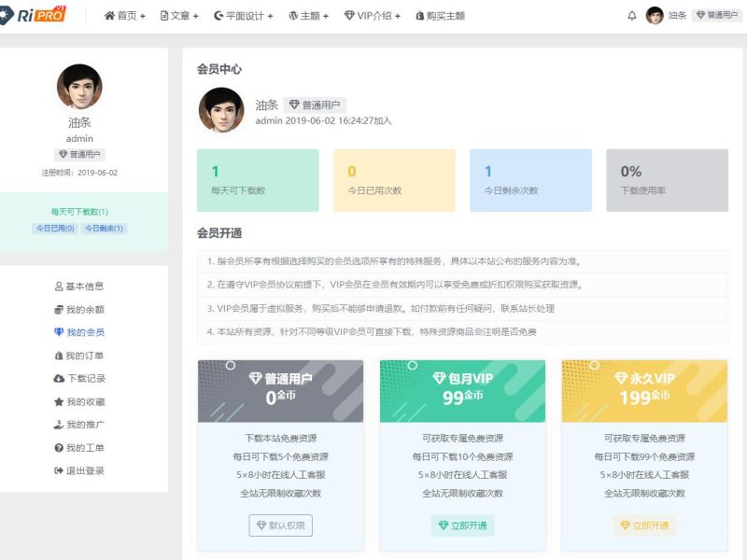Viewport: 747px width, 560px height.
Task: Click the 今日剩余次数 blue stat card
Action: [x=530, y=180]
